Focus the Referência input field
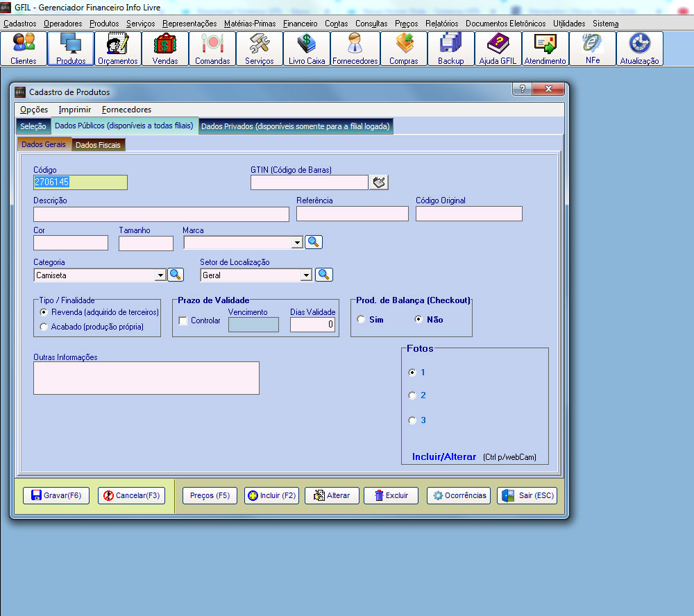The image size is (694, 616). coord(353,214)
